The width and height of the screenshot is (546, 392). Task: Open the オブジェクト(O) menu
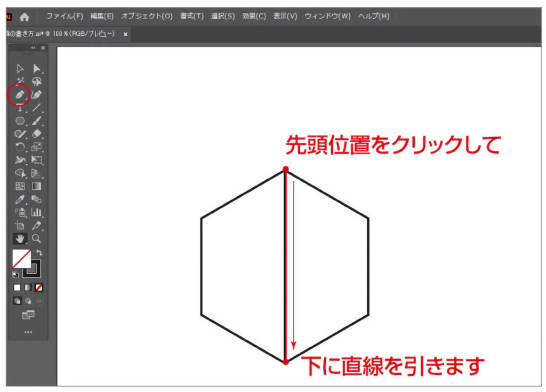pos(147,16)
